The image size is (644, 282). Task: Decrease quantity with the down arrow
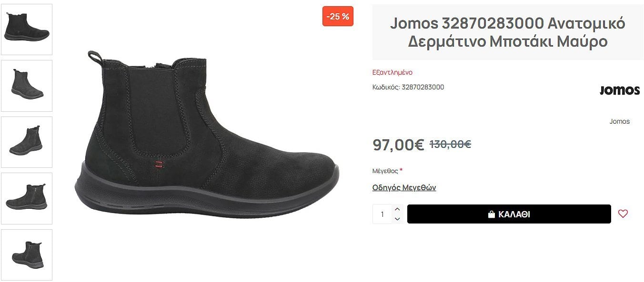[397, 219]
